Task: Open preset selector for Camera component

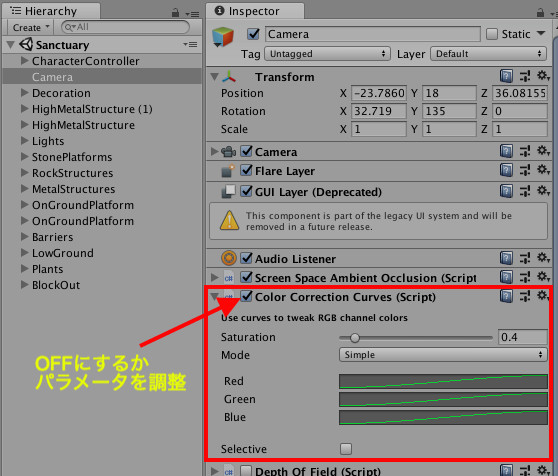Action: pos(525,151)
